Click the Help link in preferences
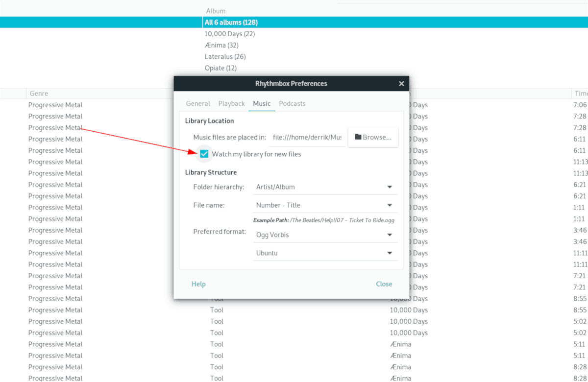This screenshot has width=588, height=382. coord(198,284)
